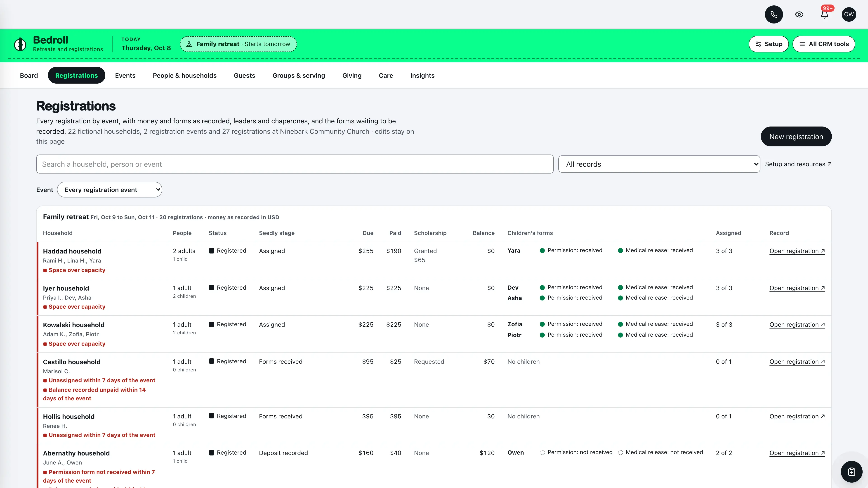
Task: Click Owen's Medical release: not received status
Action: [x=660, y=452]
